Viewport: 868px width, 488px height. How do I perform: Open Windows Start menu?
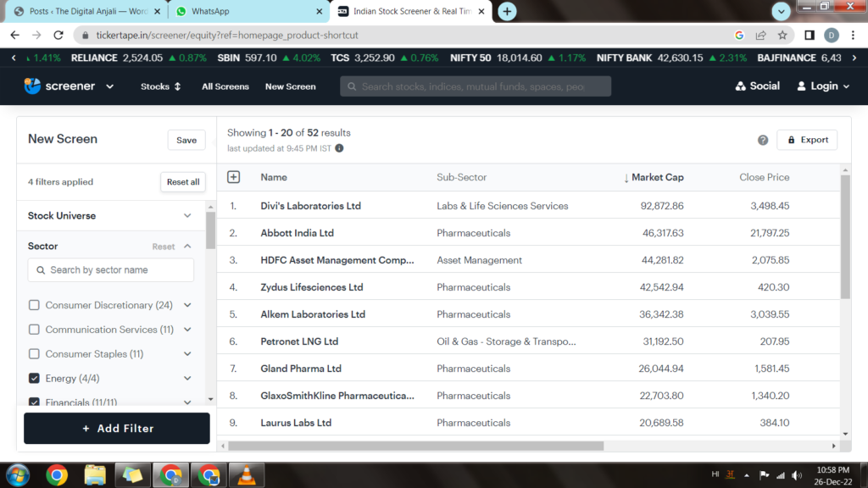click(x=18, y=475)
